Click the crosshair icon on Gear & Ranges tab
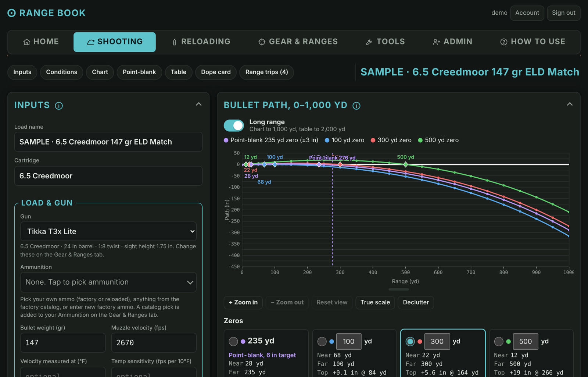The image size is (588, 377). [x=262, y=42]
